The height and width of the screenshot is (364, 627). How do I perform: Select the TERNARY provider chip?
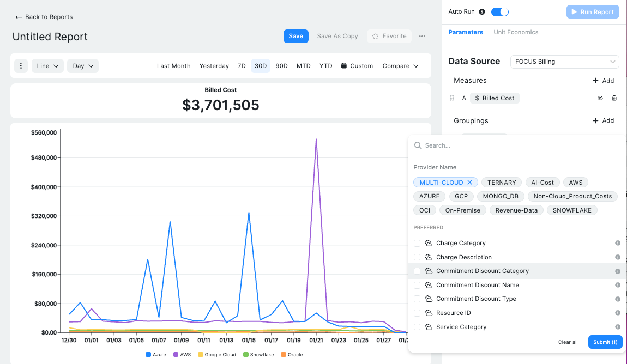tap(502, 183)
